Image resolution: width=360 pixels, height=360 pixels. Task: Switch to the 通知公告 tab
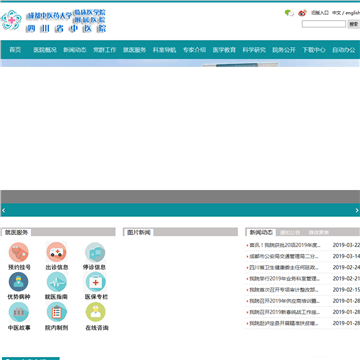290,232
